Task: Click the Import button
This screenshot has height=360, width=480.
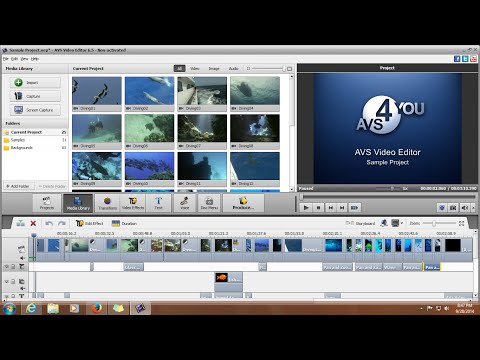Action: tap(35, 82)
